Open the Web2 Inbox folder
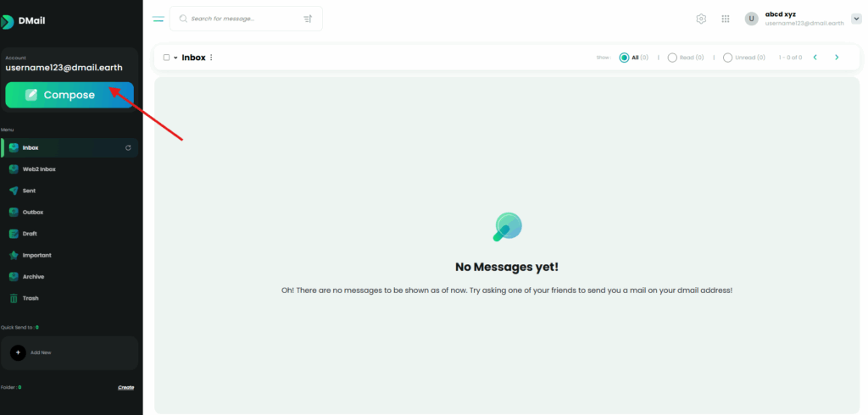 [x=39, y=169]
